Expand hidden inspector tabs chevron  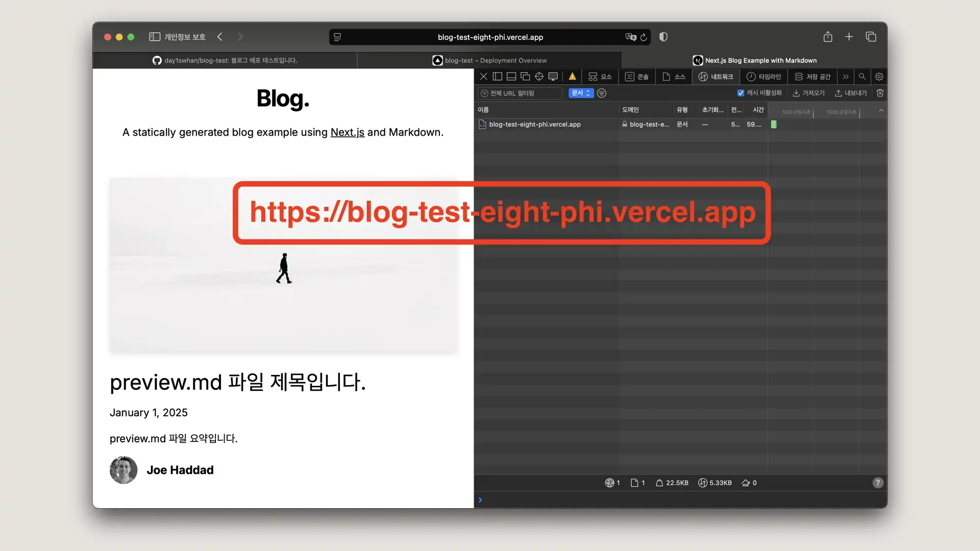click(x=846, y=77)
